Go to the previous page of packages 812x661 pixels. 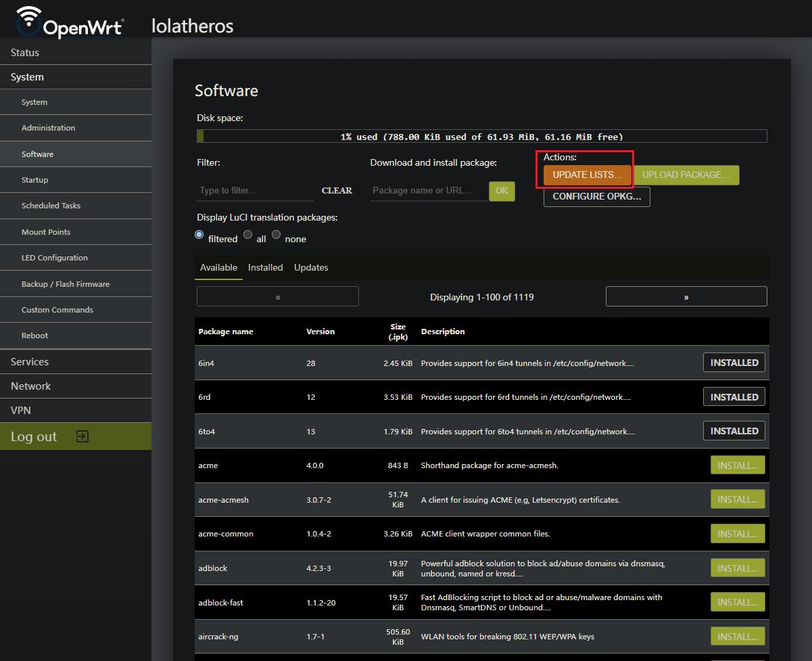pos(278,296)
